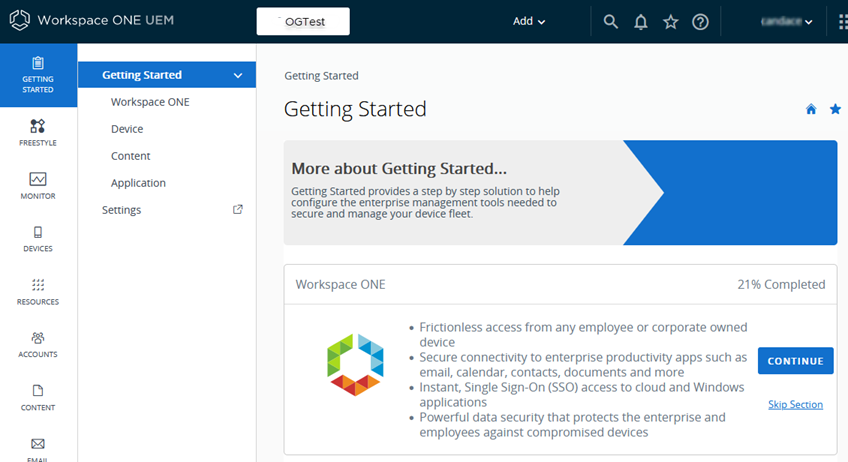Click the Skip Section link
Image resolution: width=848 pixels, height=462 pixels.
point(796,405)
